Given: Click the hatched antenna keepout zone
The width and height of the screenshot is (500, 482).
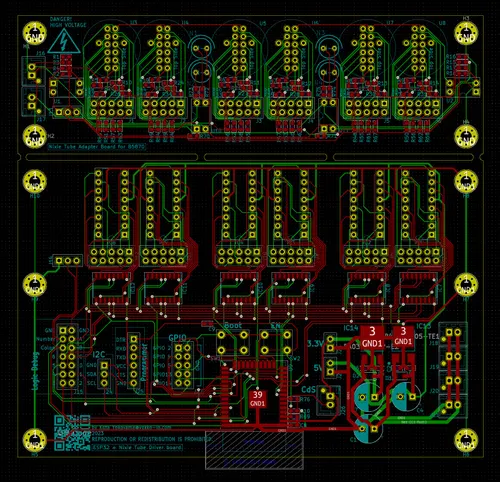Looking at the screenshot, I should [x=254, y=450].
